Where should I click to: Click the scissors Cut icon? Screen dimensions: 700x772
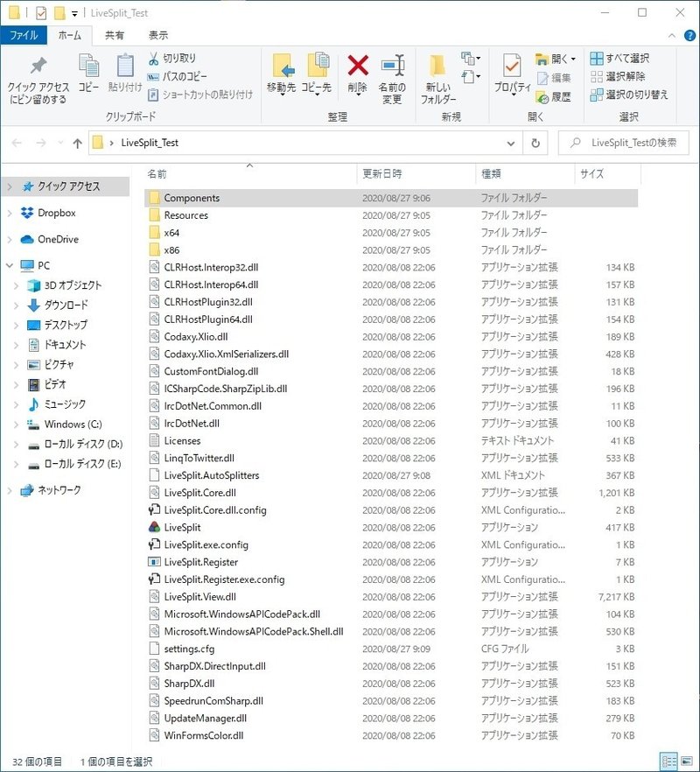(154, 59)
